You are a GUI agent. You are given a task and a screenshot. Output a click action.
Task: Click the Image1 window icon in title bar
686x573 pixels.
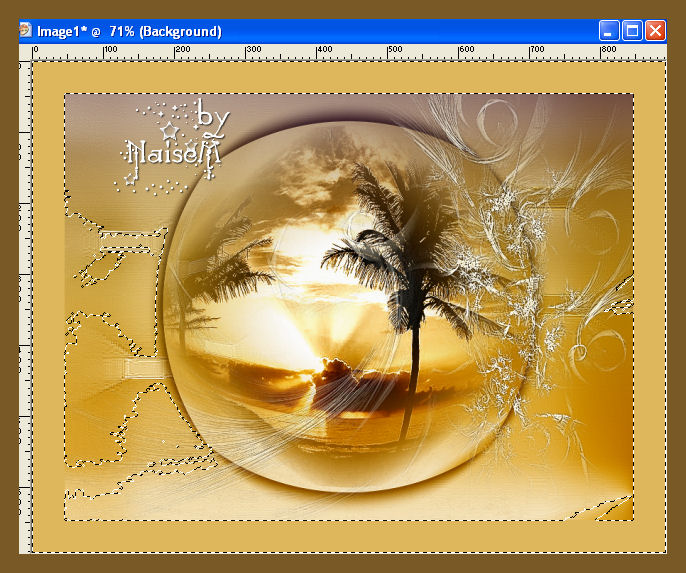click(x=25, y=30)
